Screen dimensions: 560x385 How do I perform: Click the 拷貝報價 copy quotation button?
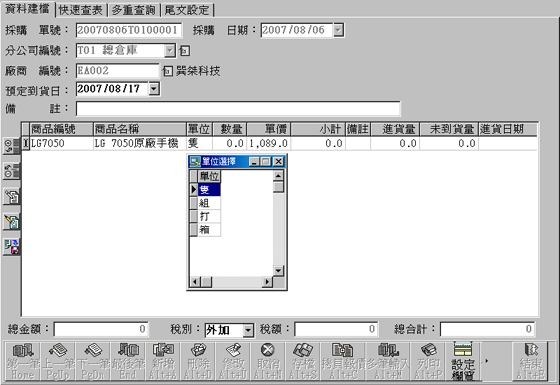click(x=342, y=361)
